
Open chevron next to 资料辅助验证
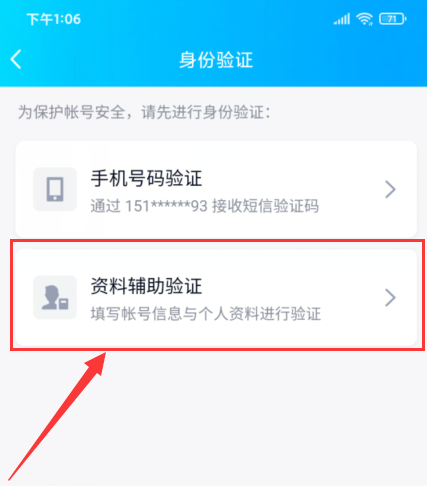390,297
